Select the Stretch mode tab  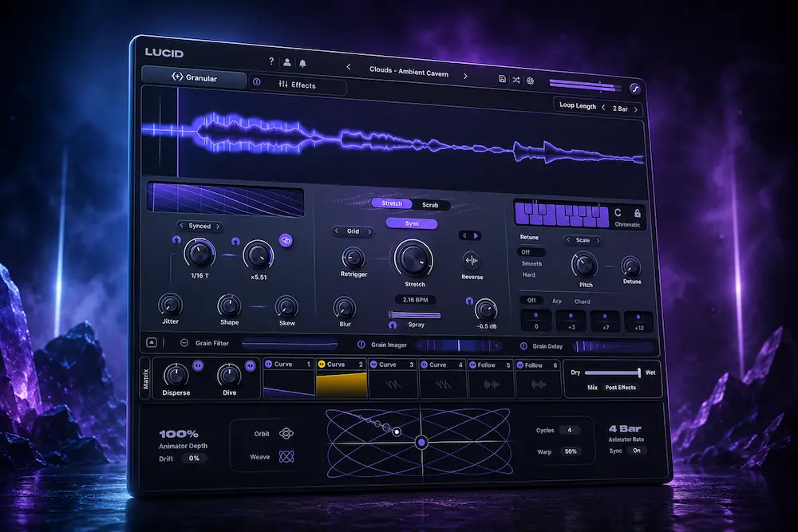click(x=392, y=203)
